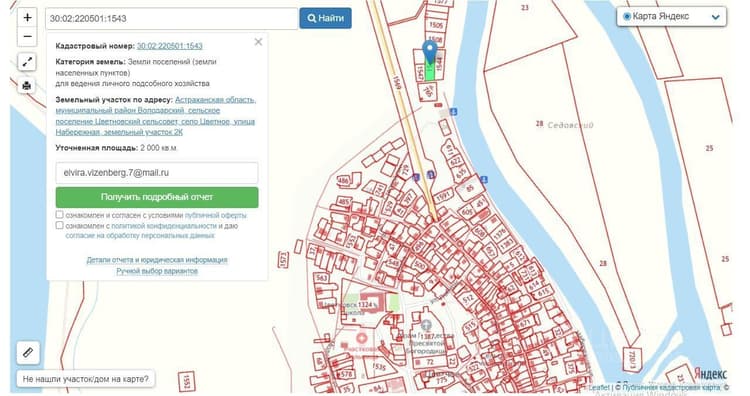
Task: Open the cadastral number 30:02:220501:1543 link
Action: pyautogui.click(x=170, y=46)
